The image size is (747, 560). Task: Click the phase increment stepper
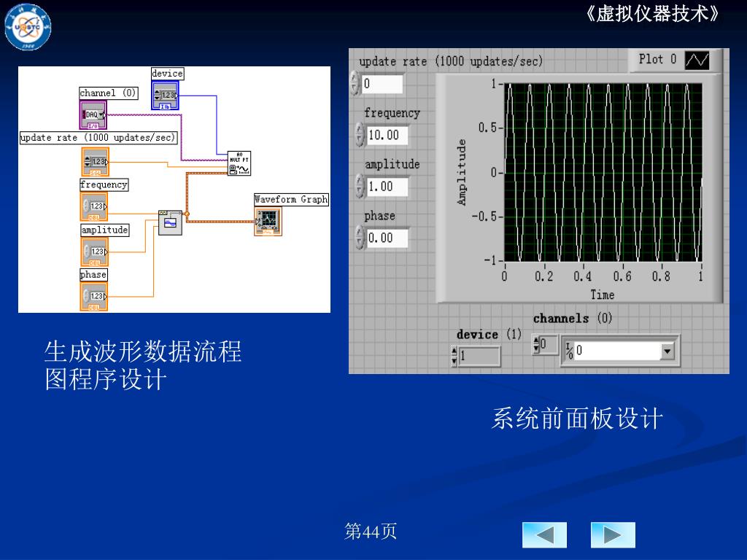coord(360,233)
